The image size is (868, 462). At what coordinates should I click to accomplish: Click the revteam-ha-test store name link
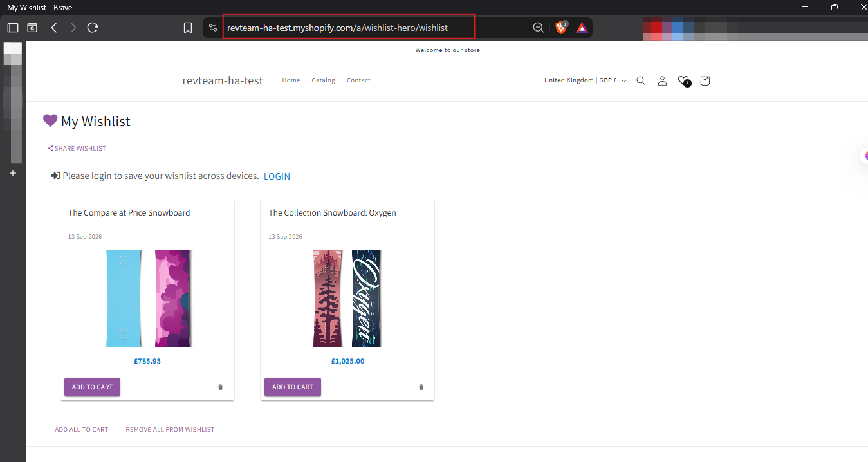click(223, 80)
